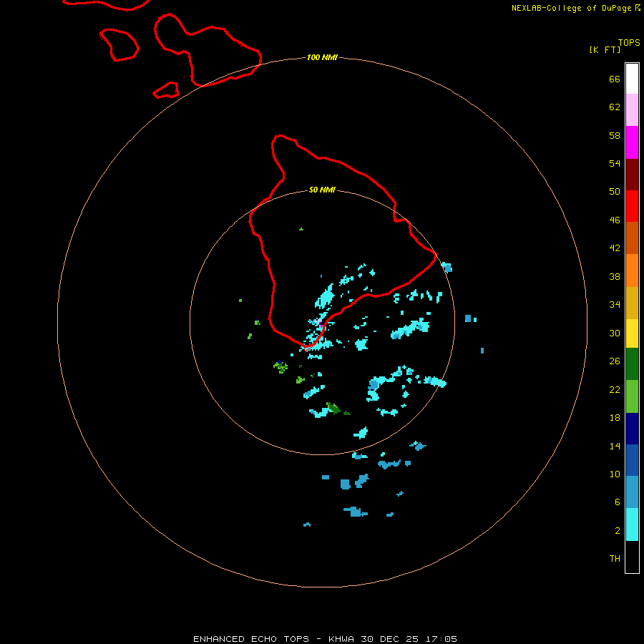Click the 100 NMI range ring label

pyautogui.click(x=322, y=57)
